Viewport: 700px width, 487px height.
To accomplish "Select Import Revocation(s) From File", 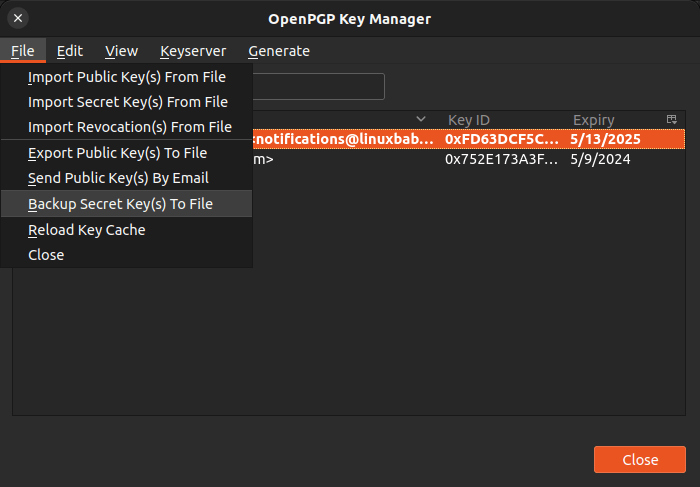I will 130,127.
